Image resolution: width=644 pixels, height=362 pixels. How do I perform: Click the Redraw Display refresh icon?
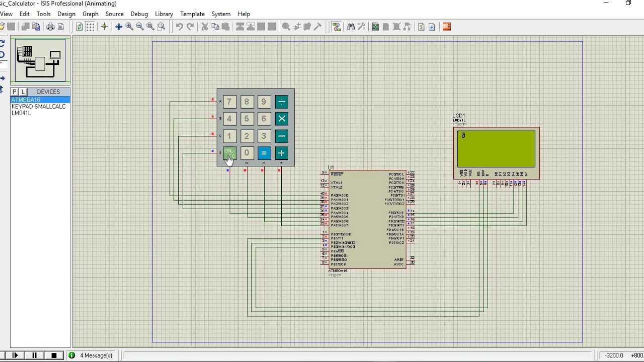pos(79,27)
